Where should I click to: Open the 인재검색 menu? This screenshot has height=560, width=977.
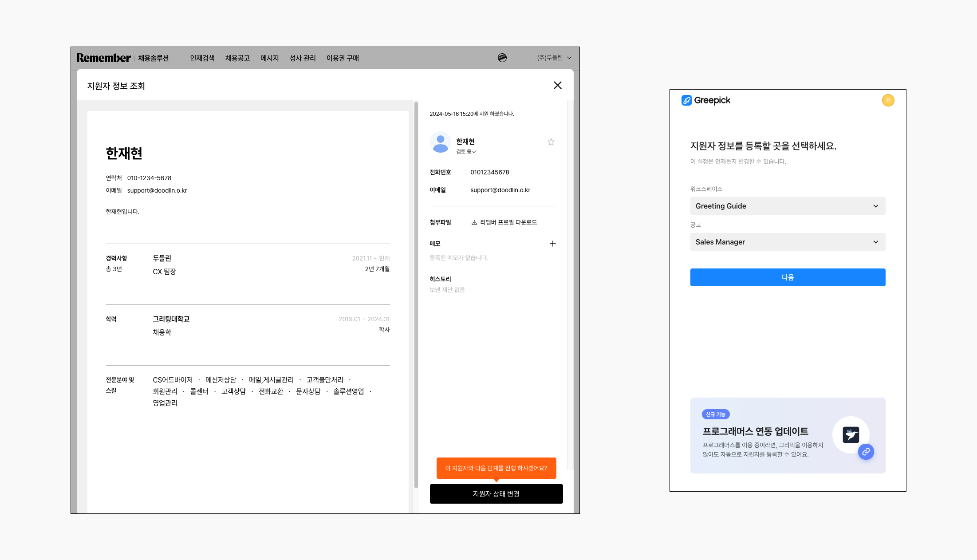tap(202, 58)
